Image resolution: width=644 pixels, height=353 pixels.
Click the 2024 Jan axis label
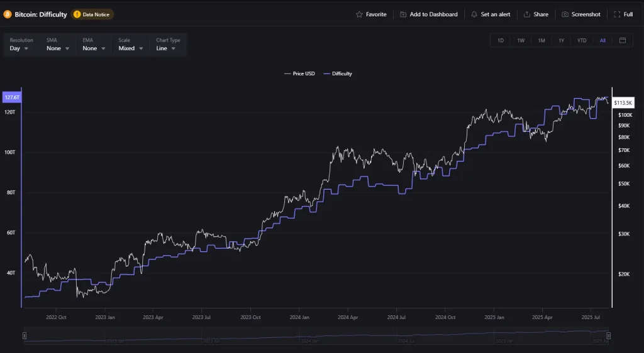[299, 317]
